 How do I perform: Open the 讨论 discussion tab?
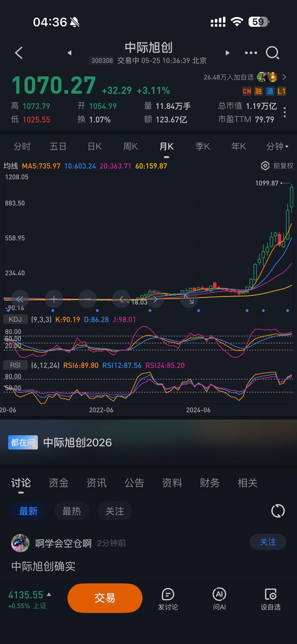(21, 483)
